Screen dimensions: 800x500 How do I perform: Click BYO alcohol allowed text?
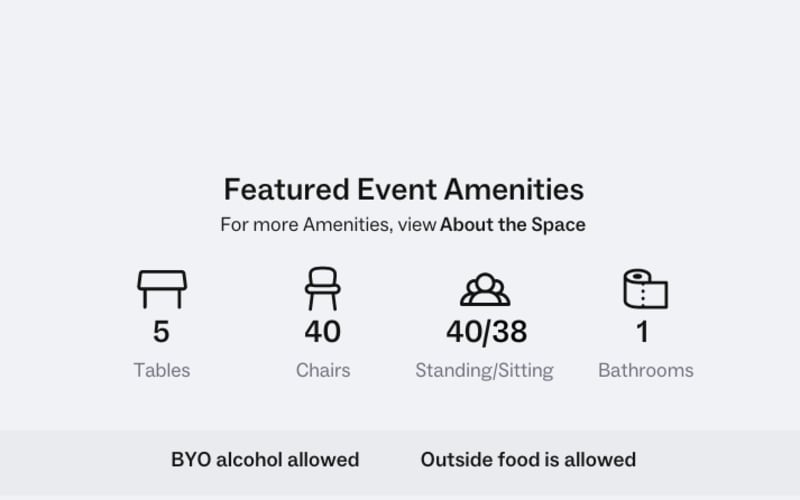[265, 460]
